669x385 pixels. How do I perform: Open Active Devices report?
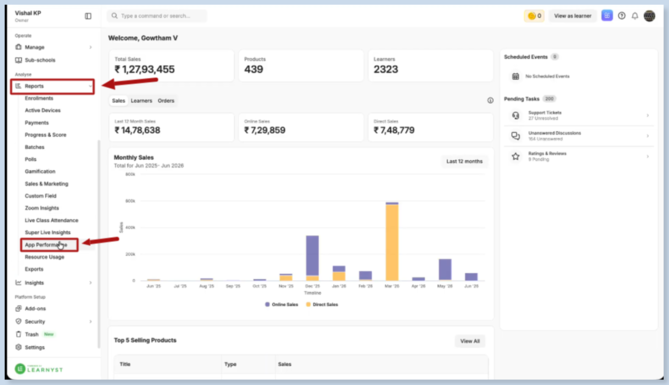click(x=43, y=111)
